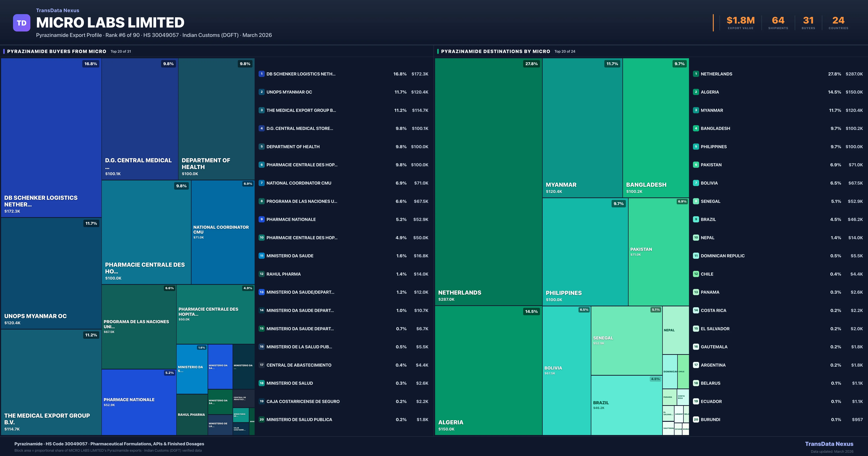Screen dimensions: 868x456
Task: Click rank badge 20 beside BURUNDI
Action: coord(696,419)
